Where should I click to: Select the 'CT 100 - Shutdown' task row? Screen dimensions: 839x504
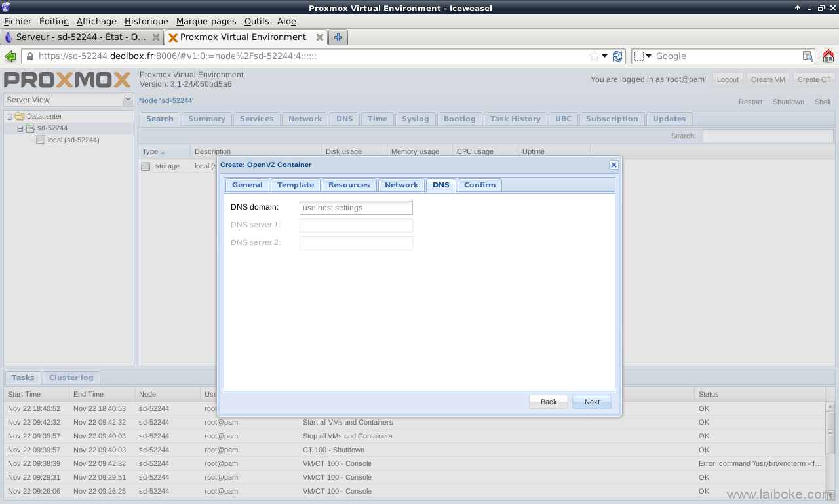[414, 450]
